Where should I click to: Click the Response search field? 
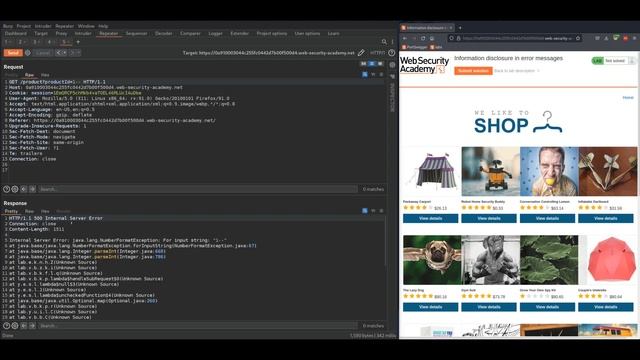pos(198,326)
